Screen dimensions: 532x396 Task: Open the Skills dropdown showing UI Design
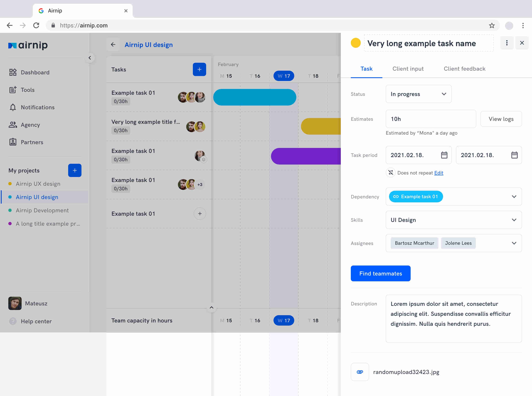tap(454, 220)
